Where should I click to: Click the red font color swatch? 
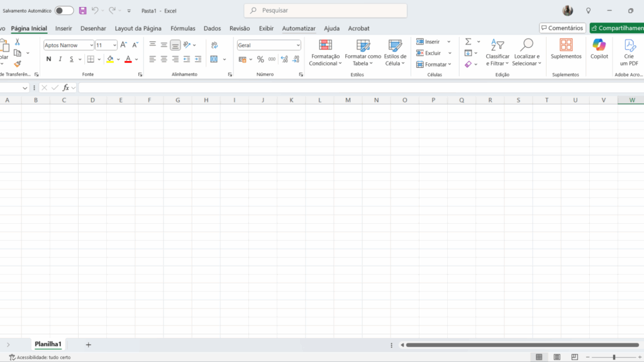(x=128, y=59)
